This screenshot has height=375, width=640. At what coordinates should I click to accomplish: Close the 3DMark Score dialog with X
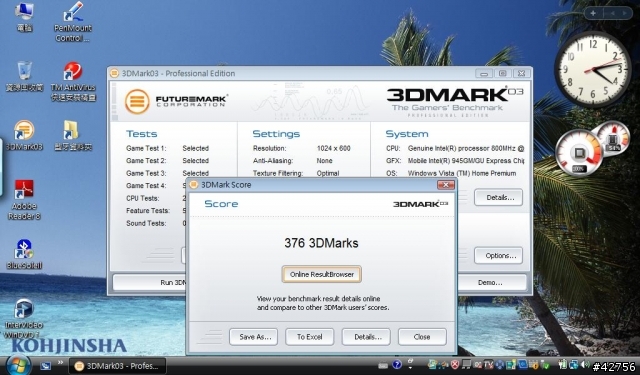coord(446,185)
